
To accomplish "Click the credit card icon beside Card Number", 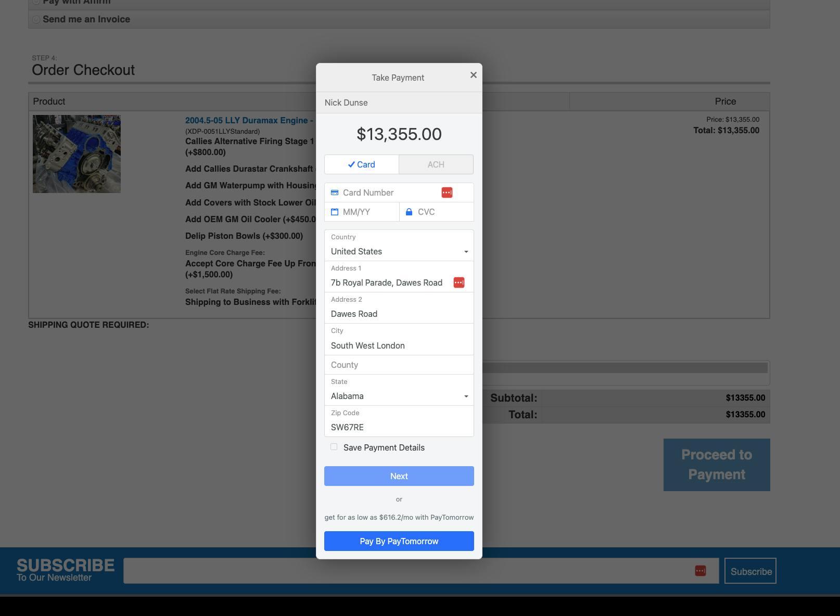I will (335, 192).
